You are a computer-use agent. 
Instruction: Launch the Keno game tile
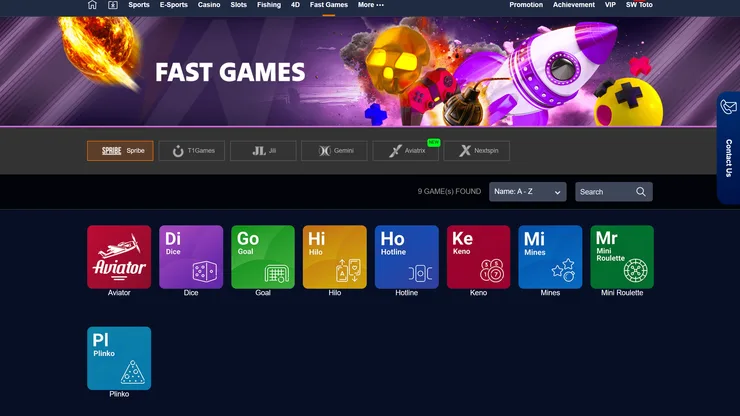pyautogui.click(x=479, y=257)
